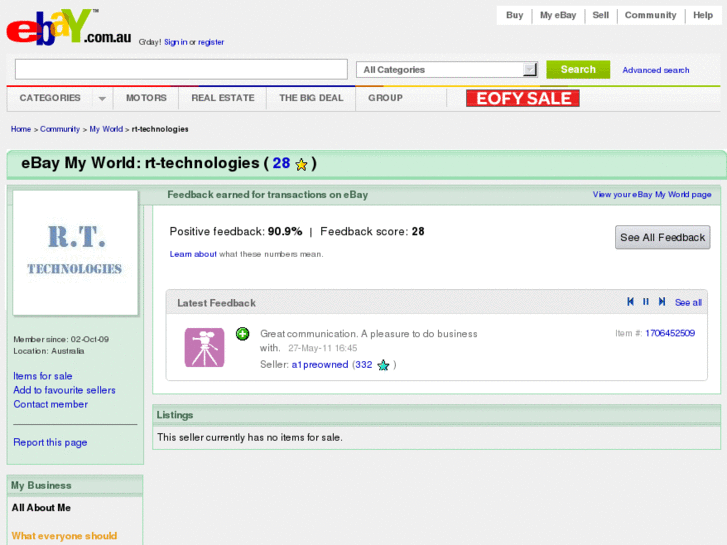Go to previous feedback entry
Viewport: 727px width, 545px height.
pos(630,301)
